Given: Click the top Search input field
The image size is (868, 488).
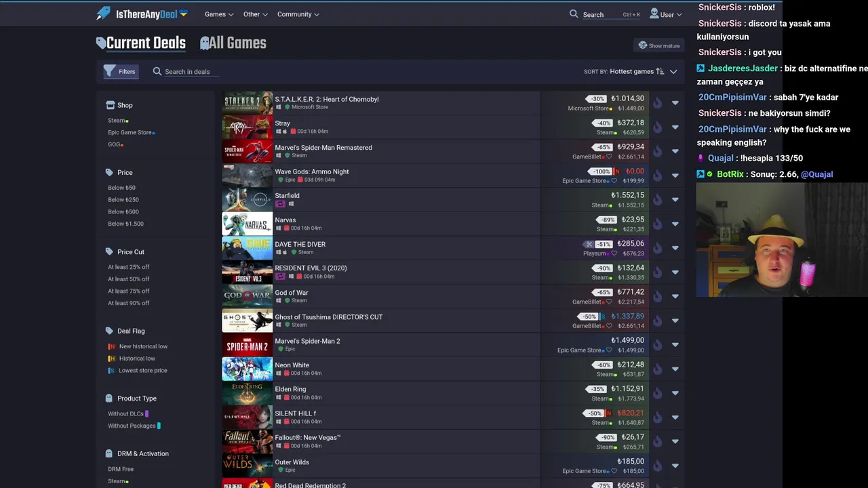Looking at the screenshot, I should pos(610,14).
